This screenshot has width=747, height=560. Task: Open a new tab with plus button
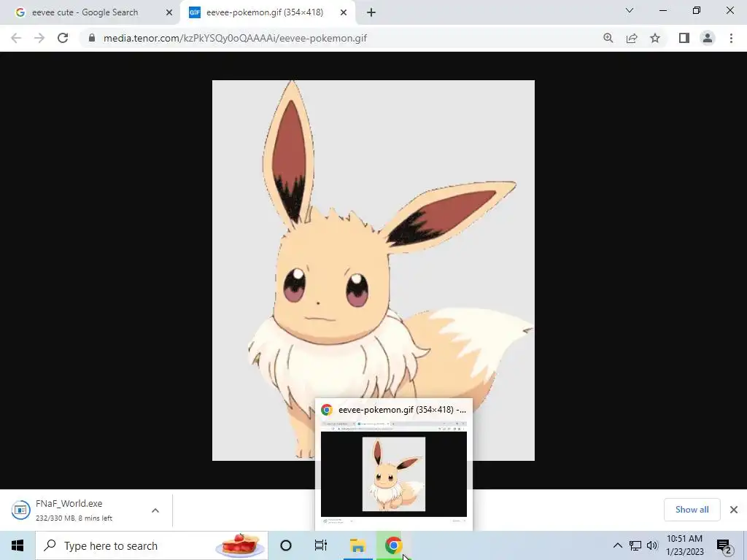371,12
